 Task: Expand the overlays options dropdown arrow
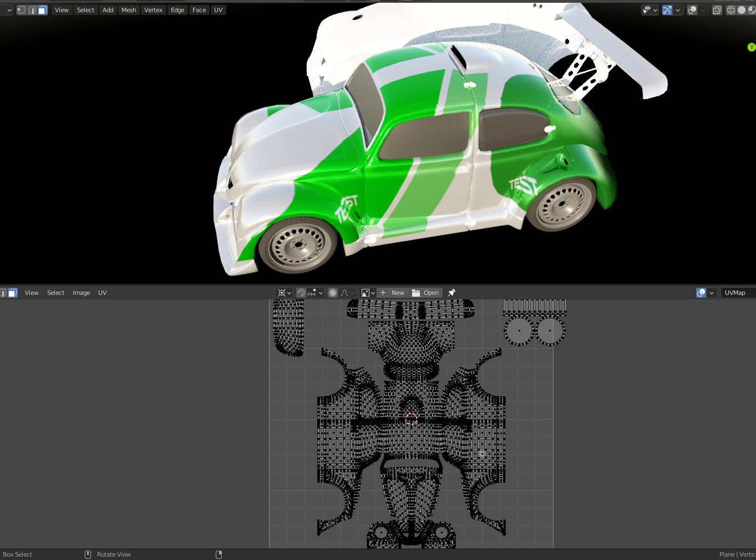pos(703,10)
